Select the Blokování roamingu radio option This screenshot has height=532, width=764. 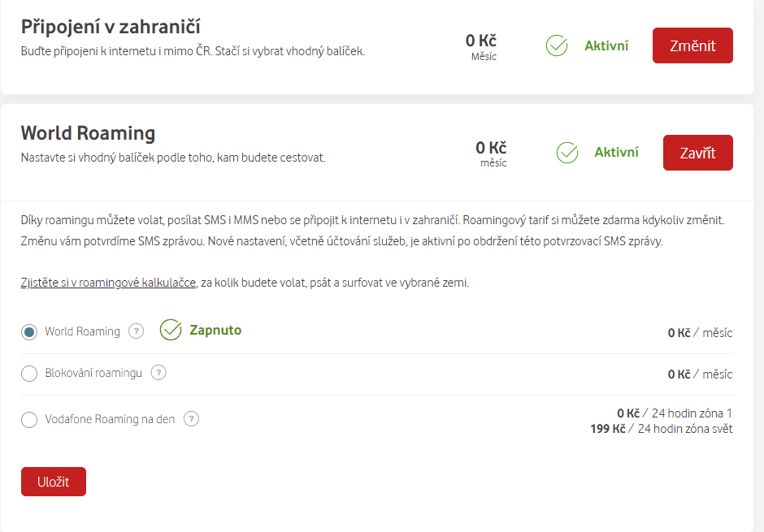[x=29, y=374]
